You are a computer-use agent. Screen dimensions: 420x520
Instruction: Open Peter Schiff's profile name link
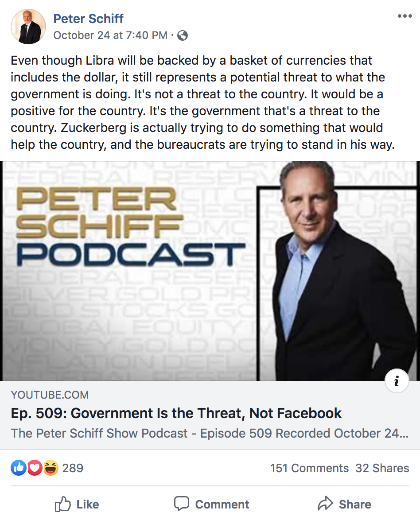[x=88, y=19]
